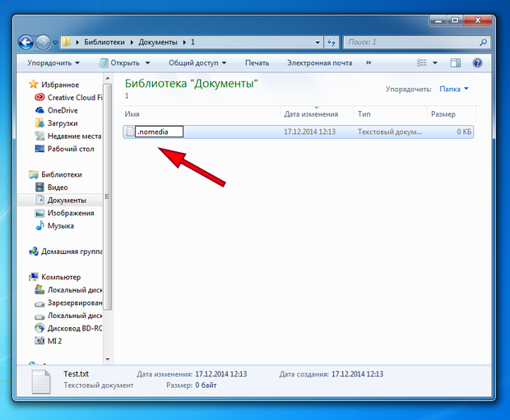Click the Forward navigation arrow button
Image resolution: width=510 pixels, height=420 pixels.
[44, 41]
